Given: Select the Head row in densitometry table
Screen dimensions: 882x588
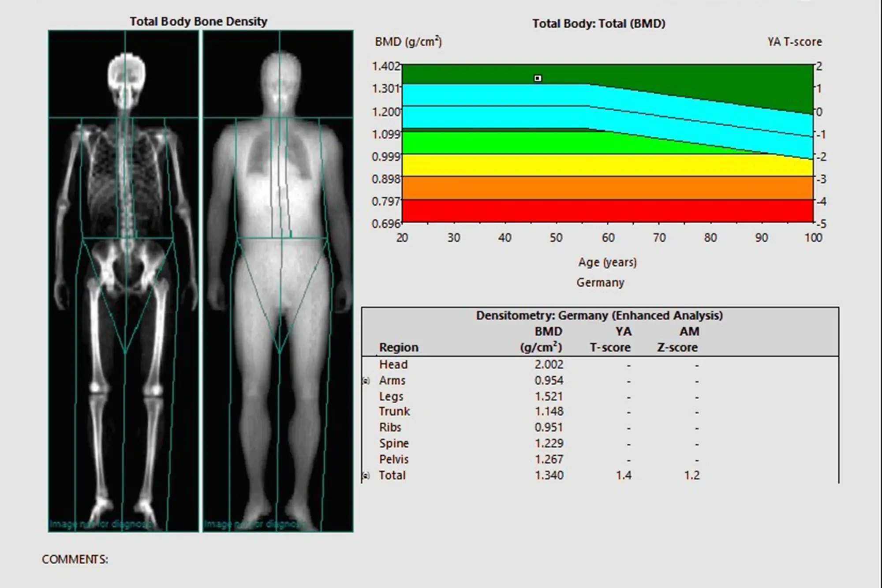Looking at the screenshot, I should [x=393, y=365].
